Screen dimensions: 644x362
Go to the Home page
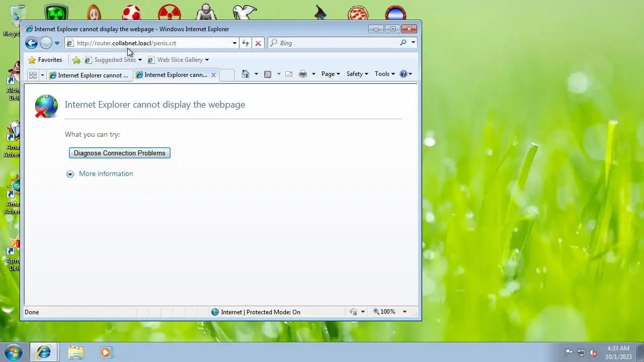click(x=245, y=74)
